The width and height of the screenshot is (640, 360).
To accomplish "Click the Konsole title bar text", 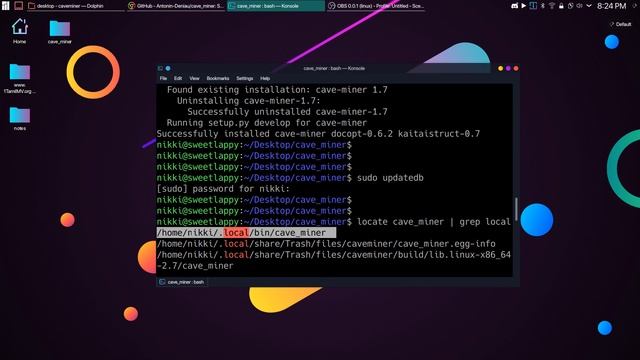I will (x=334, y=69).
